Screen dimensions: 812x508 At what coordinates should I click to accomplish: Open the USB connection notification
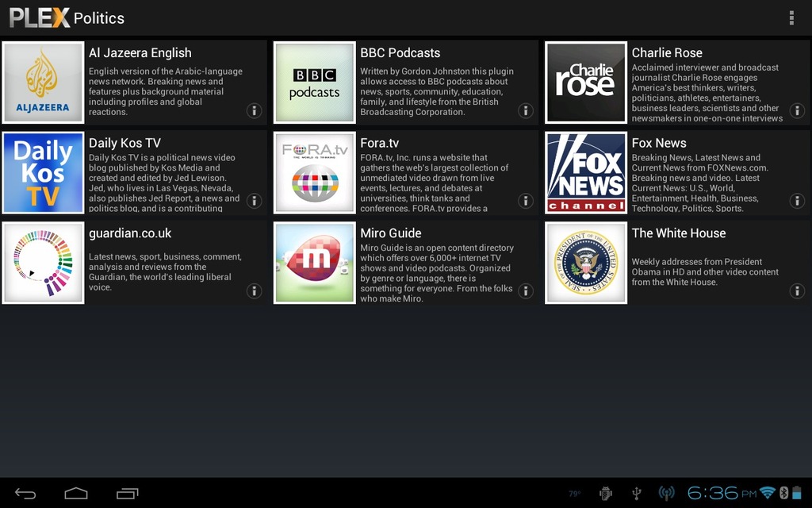[637, 494]
